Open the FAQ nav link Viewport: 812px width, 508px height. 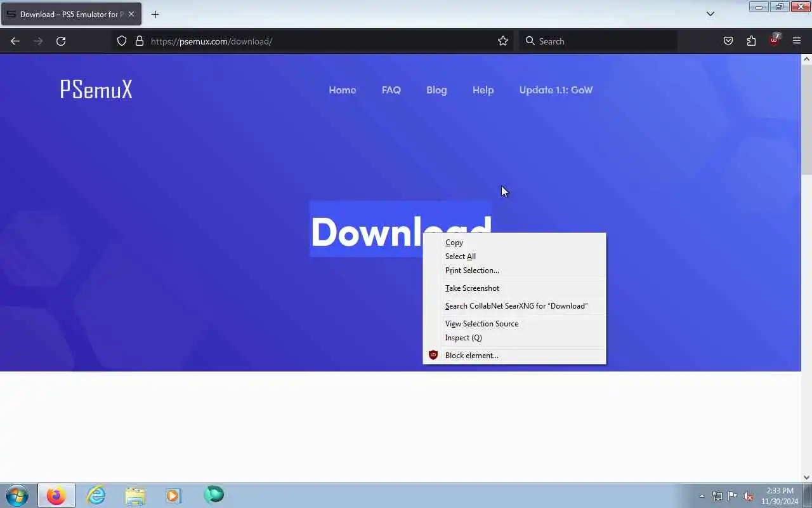391,90
